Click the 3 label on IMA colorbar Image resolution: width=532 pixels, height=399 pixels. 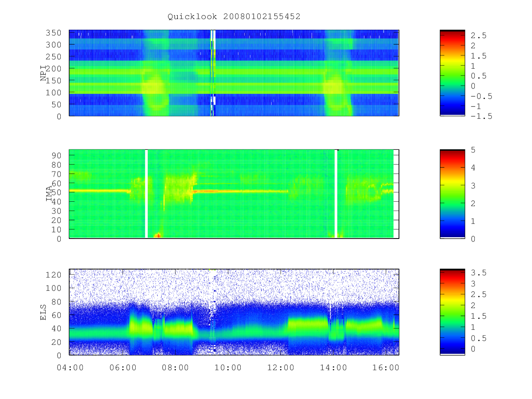pyautogui.click(x=473, y=185)
